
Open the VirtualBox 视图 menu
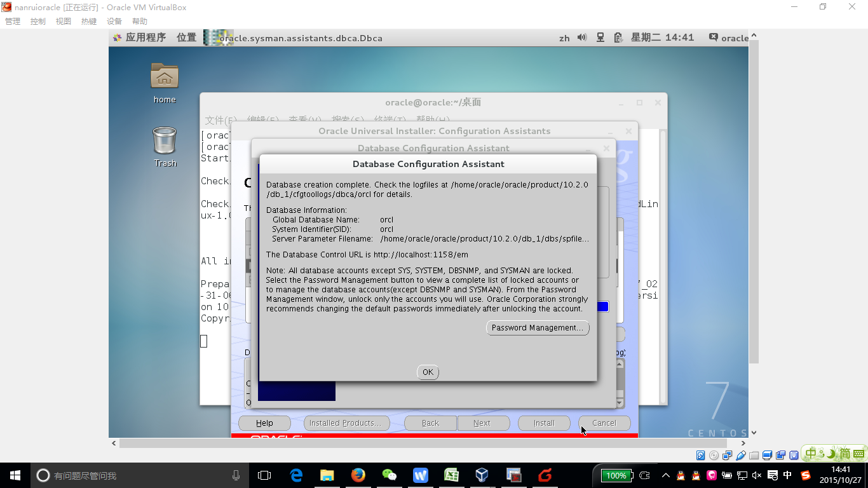tap(64, 21)
